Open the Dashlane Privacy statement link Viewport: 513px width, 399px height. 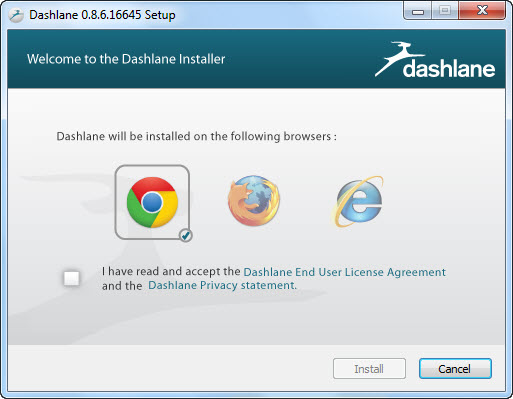(x=222, y=285)
